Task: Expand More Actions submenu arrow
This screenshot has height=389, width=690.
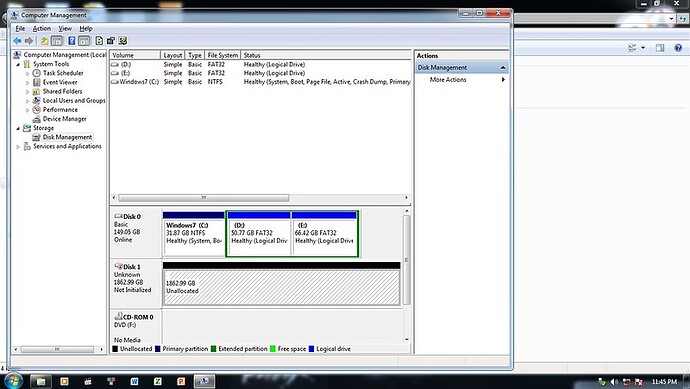Action: coord(503,80)
